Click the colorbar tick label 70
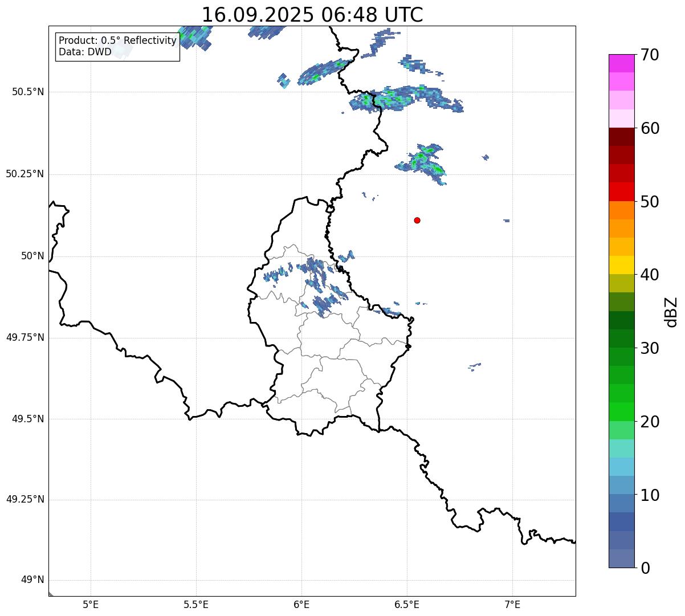 coord(649,55)
